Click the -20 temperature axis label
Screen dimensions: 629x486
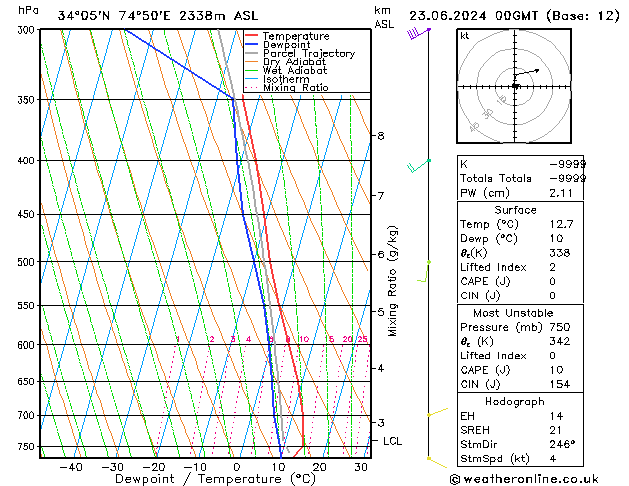click(x=154, y=467)
